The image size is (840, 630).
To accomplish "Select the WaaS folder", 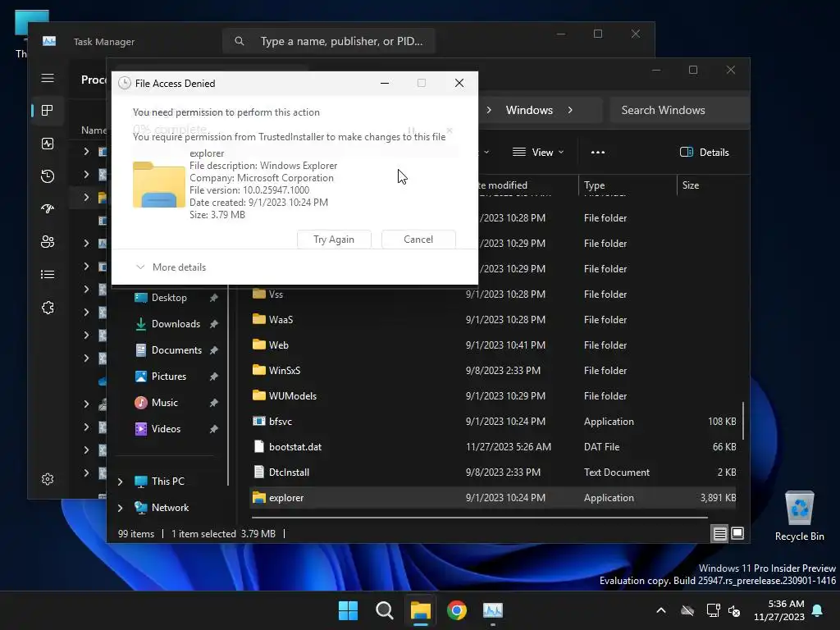I will [x=493, y=320].
